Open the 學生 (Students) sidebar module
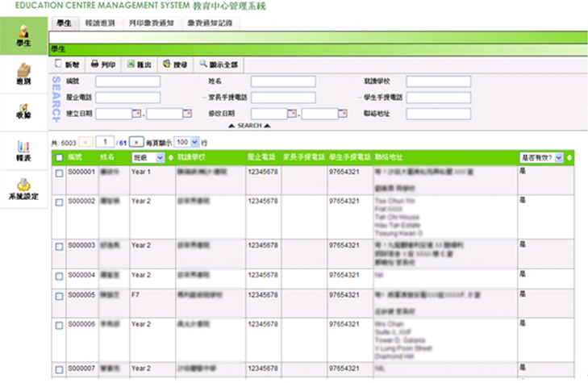 click(x=23, y=36)
